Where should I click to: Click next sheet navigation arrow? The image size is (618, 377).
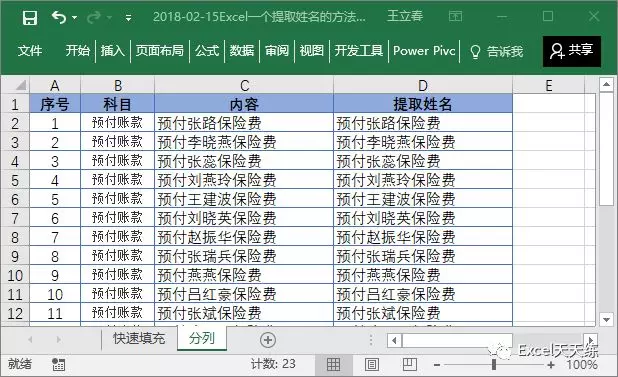(59, 339)
